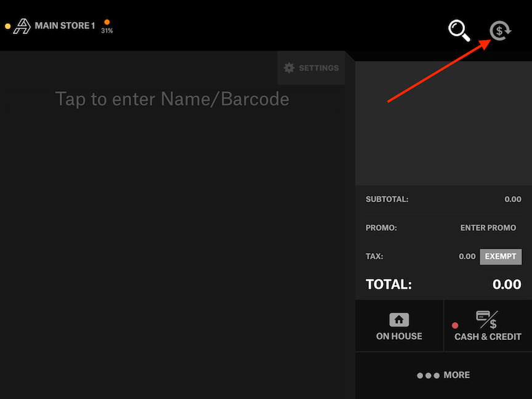Click the PROMO label
The image size is (532, 399).
[381, 228]
